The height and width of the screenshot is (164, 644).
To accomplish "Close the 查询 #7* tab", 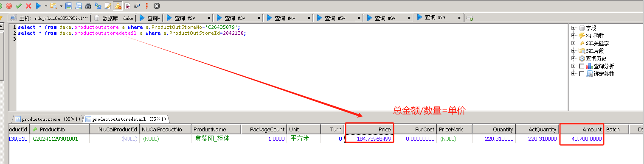I will click(x=459, y=19).
